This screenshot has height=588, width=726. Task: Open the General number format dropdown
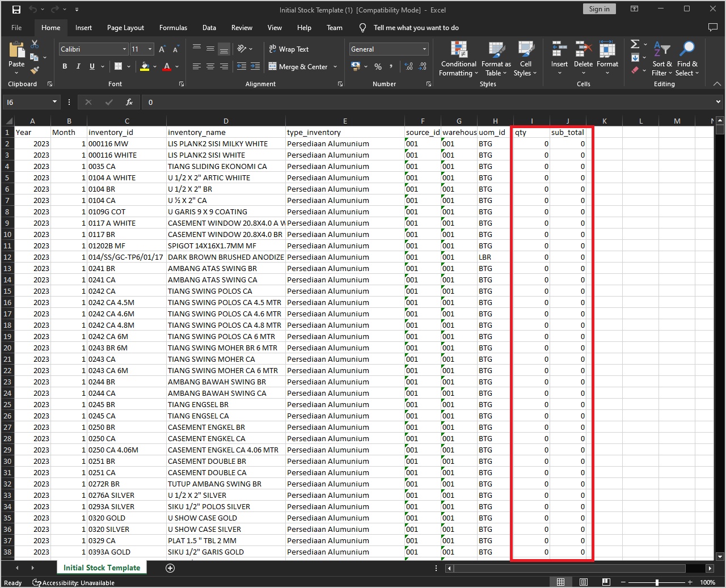[x=389, y=49]
